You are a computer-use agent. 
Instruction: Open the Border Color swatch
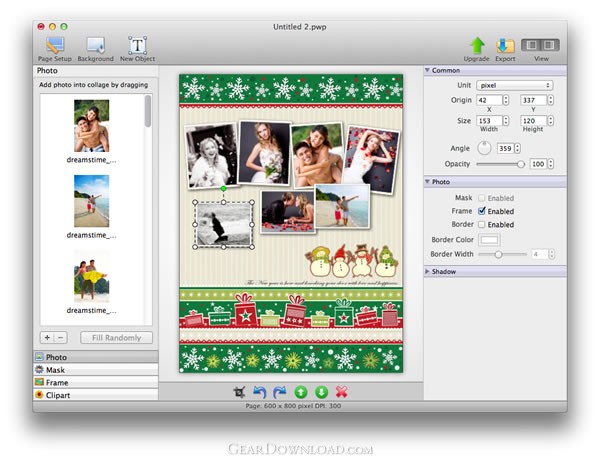click(489, 240)
